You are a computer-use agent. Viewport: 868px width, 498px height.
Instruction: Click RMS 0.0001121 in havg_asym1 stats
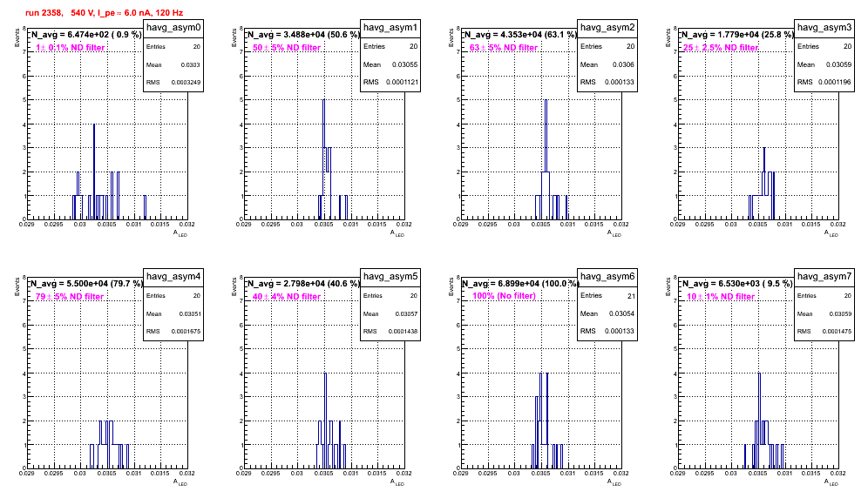click(x=390, y=83)
